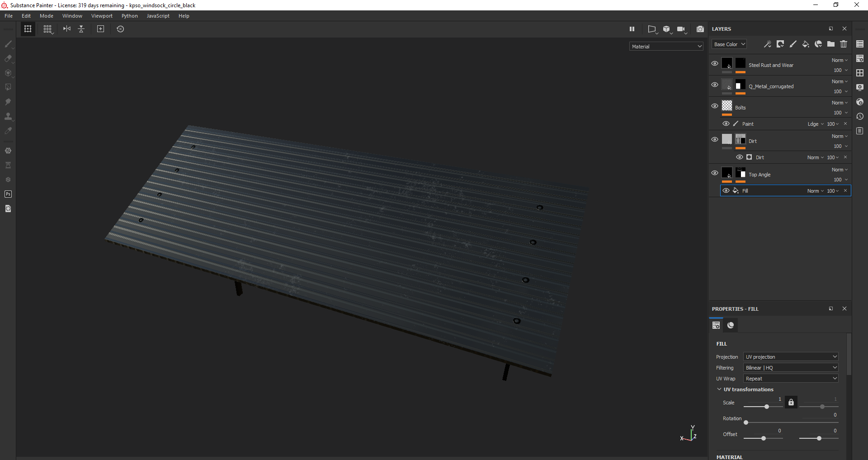Click the Rotation slider handle

746,422
